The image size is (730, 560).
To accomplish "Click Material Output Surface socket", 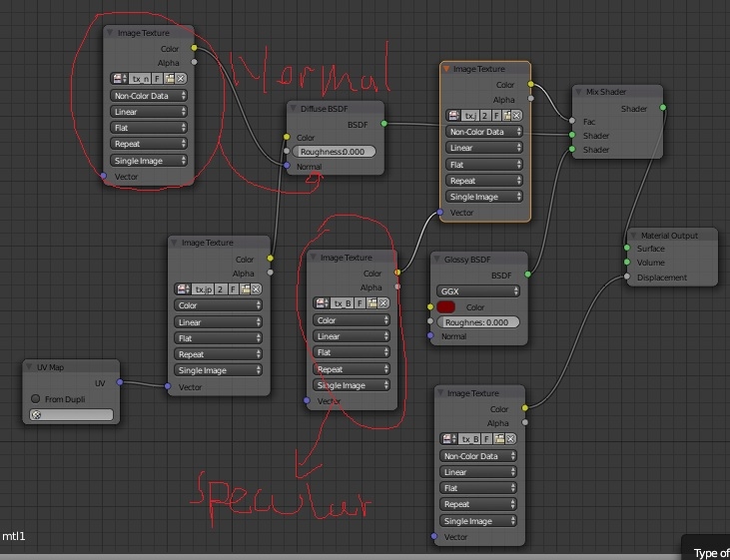I will click(627, 249).
